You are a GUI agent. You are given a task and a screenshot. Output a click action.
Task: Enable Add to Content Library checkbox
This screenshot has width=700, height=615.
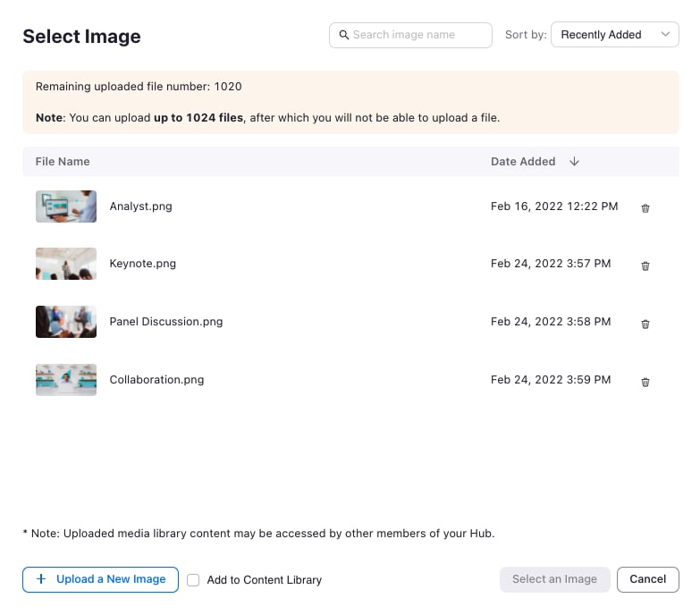pos(193,580)
